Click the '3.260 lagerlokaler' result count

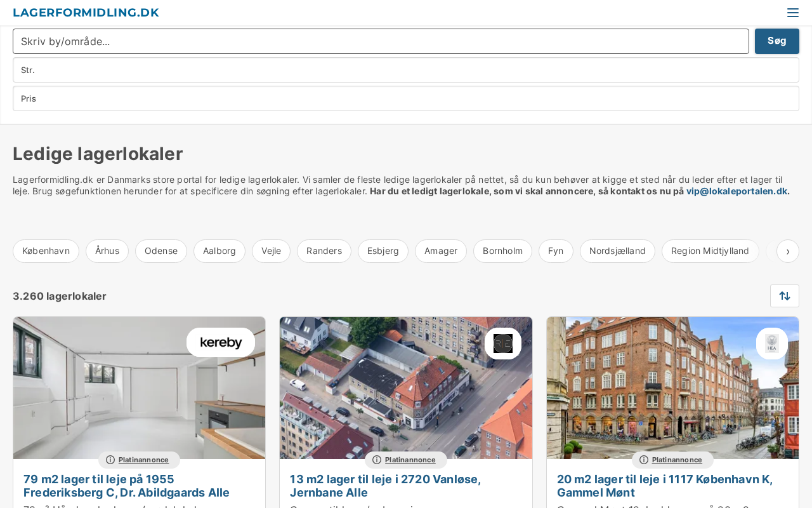60,296
